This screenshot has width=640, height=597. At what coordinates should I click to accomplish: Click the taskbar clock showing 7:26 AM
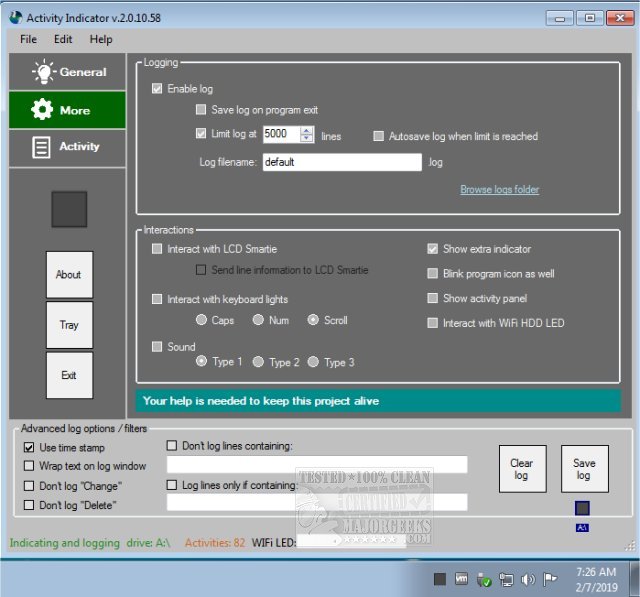596,579
